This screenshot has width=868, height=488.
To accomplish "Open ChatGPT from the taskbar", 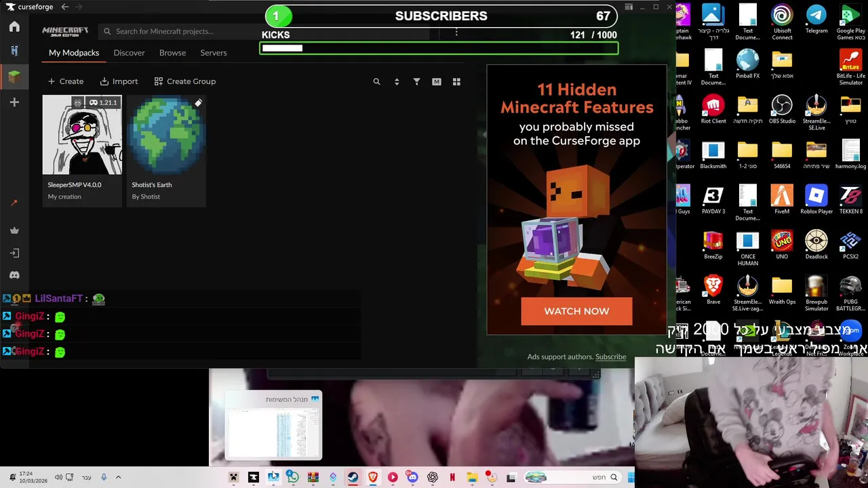I will click(x=432, y=477).
